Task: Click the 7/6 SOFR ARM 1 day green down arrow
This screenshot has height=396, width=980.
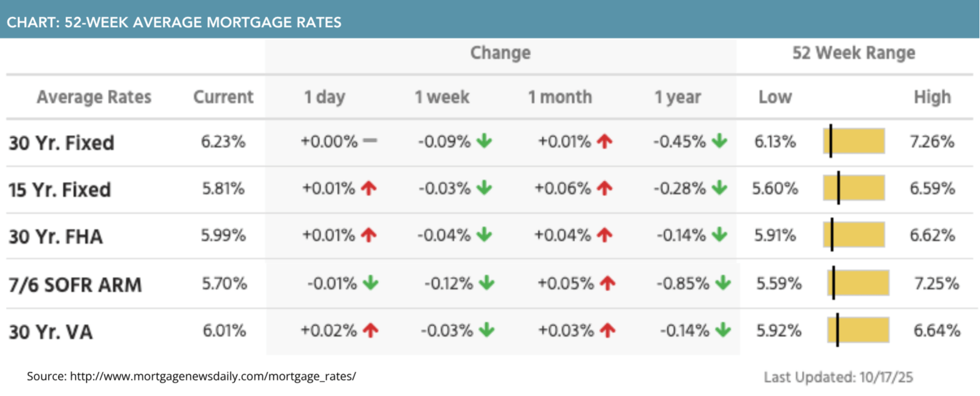Action: click(x=371, y=284)
